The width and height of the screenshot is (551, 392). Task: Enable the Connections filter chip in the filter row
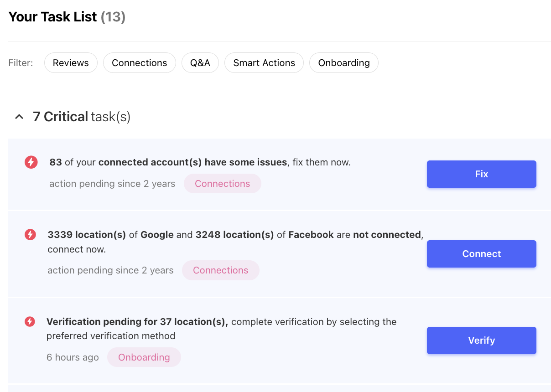click(x=139, y=63)
